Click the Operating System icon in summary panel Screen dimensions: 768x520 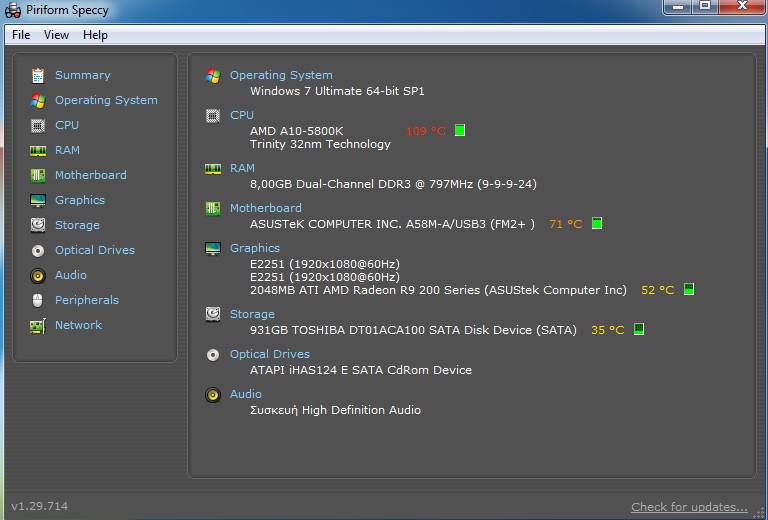point(213,75)
